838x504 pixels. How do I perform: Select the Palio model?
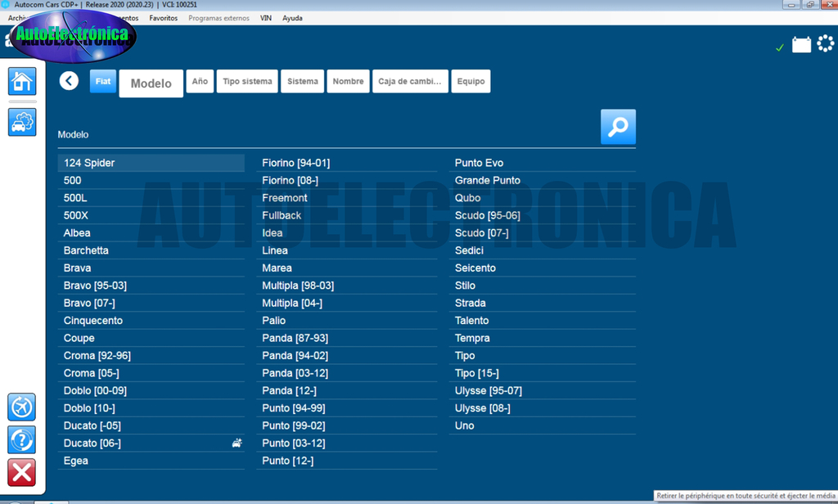point(347,321)
